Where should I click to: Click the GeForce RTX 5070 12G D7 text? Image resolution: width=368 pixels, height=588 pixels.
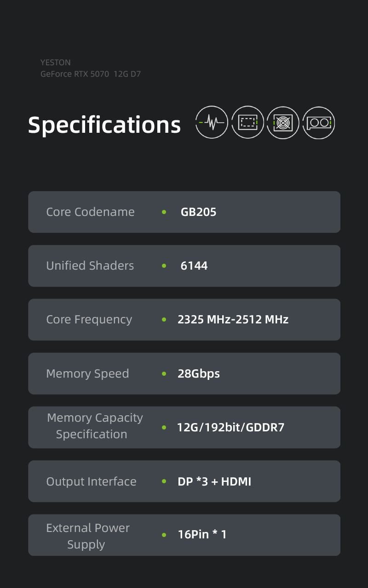[90, 74]
